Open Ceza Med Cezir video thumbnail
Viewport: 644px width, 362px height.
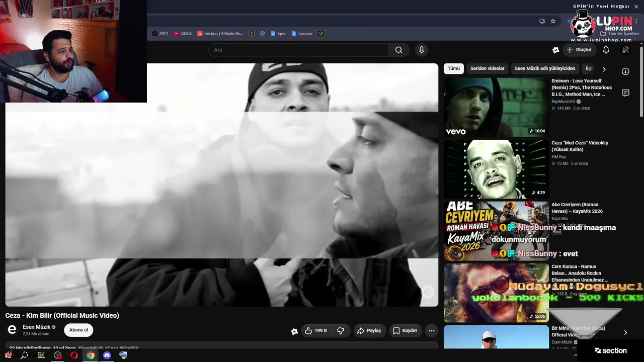(496, 169)
